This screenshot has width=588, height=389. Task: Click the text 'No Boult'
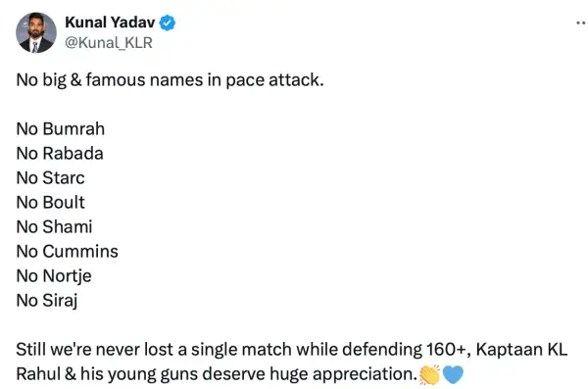tap(50, 202)
